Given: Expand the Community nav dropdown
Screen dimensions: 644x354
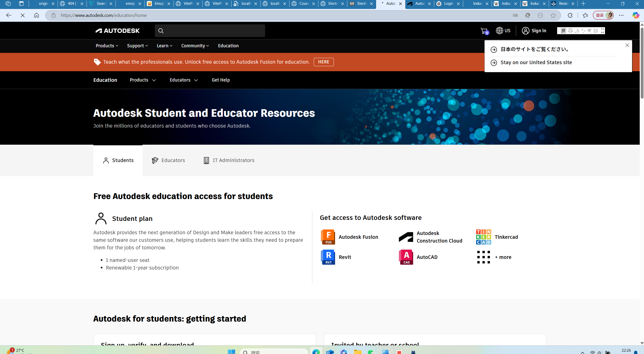Looking at the screenshot, I should 195,46.
